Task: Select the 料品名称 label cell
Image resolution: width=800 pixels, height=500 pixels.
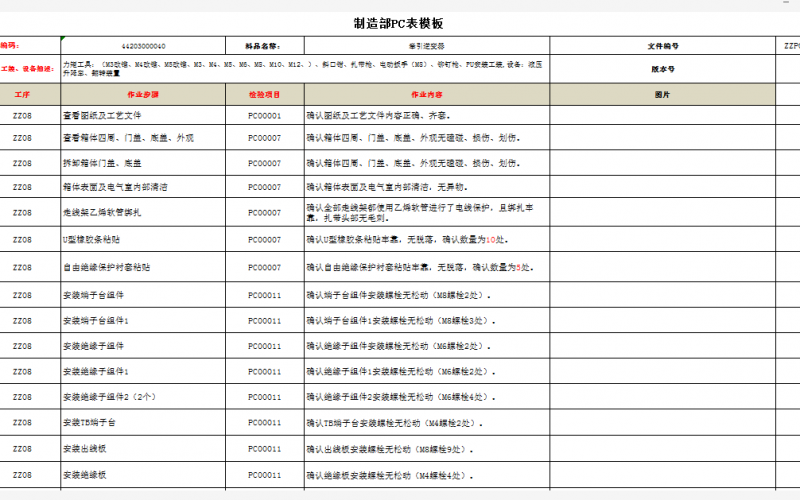Action: [x=262, y=46]
